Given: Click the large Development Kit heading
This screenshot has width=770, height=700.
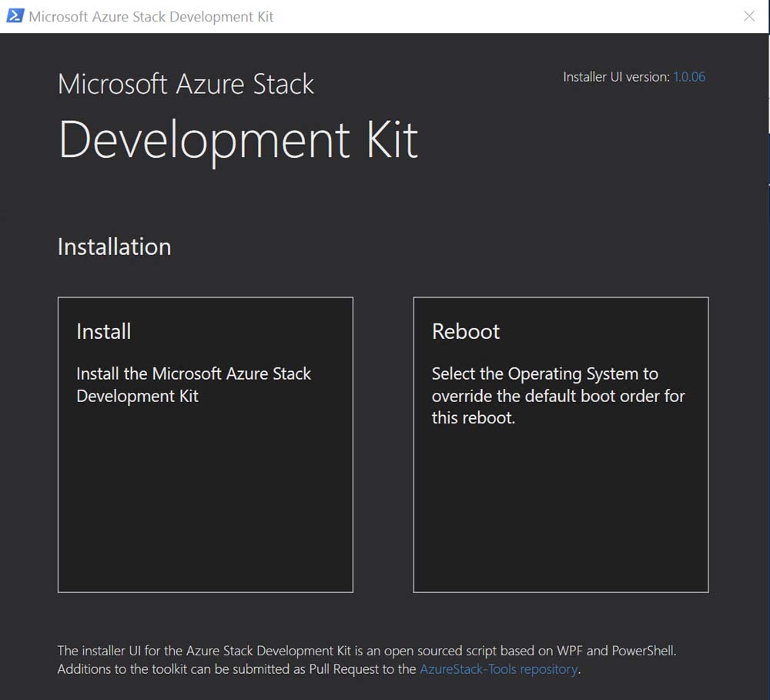Looking at the screenshot, I should click(238, 139).
